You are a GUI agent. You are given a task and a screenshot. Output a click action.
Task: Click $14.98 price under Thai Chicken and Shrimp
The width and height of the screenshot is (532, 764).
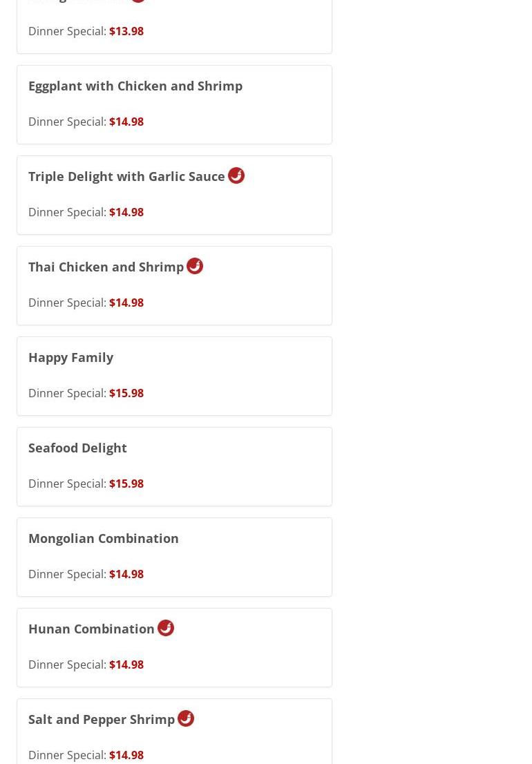[126, 303]
